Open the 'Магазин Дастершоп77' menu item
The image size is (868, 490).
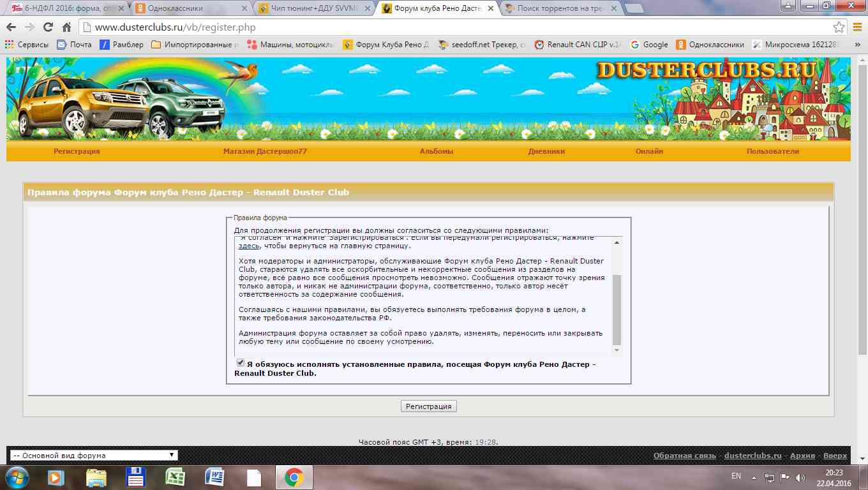265,151
